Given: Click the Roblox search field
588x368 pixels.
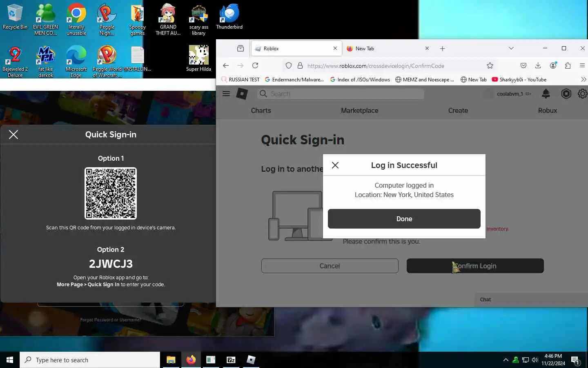Looking at the screenshot, I should 341,94.
